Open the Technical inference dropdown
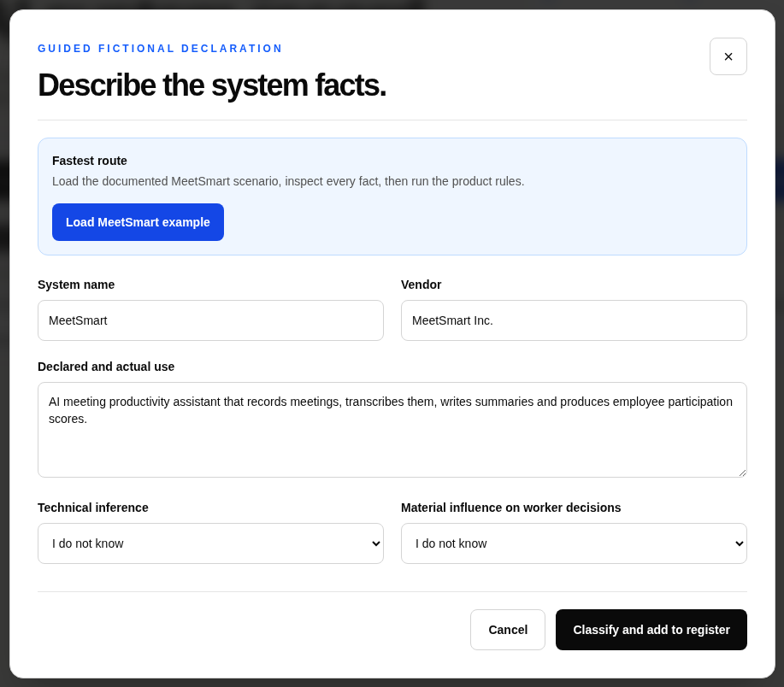The width and height of the screenshot is (784, 687). [210, 543]
